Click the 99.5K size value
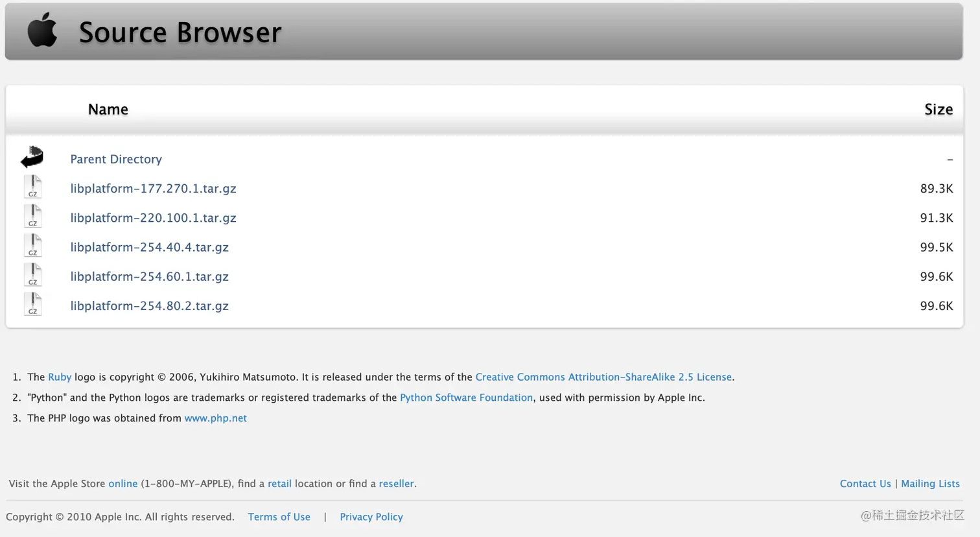The height and width of the screenshot is (537, 980). pos(937,247)
